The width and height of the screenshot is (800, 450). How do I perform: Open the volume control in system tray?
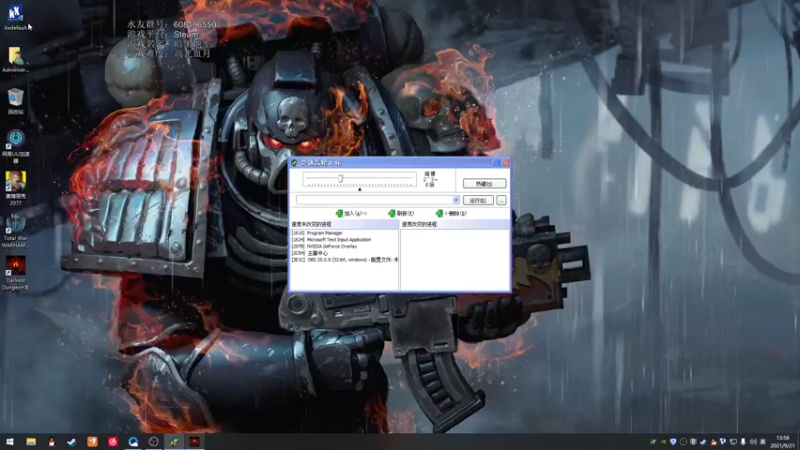[x=753, y=442]
